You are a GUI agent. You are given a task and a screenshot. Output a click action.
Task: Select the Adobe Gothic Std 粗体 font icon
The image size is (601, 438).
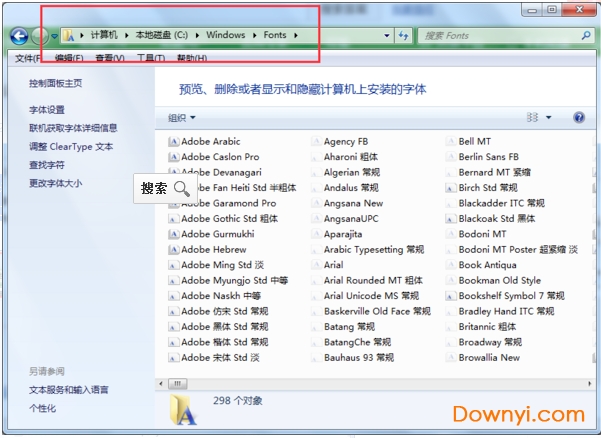pyautogui.click(x=174, y=219)
